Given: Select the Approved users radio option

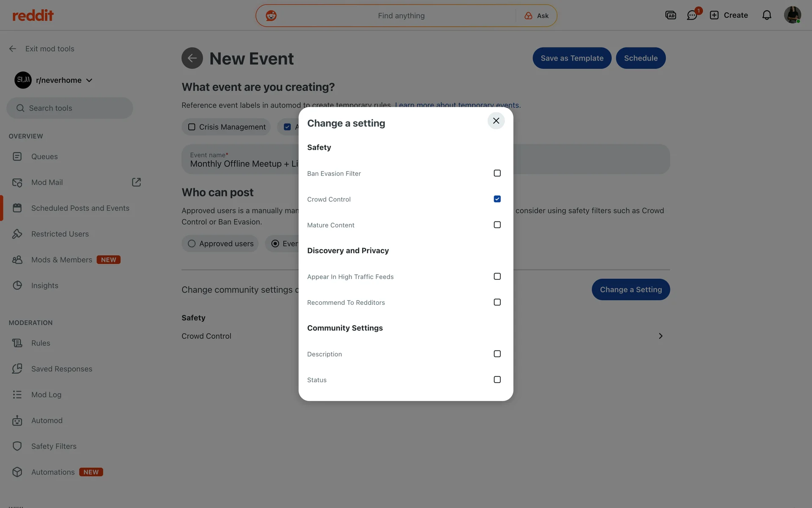Looking at the screenshot, I should 192,243.
